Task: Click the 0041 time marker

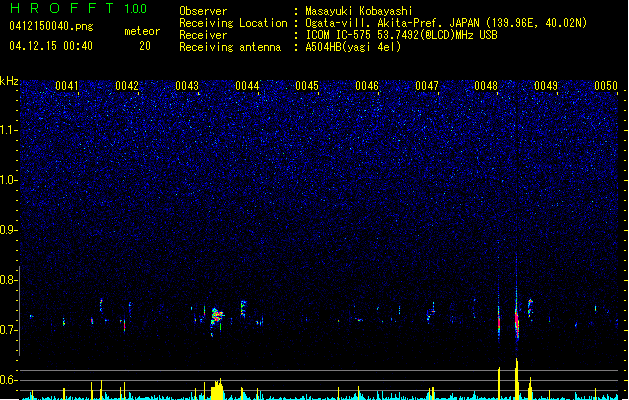Action: tap(67, 86)
